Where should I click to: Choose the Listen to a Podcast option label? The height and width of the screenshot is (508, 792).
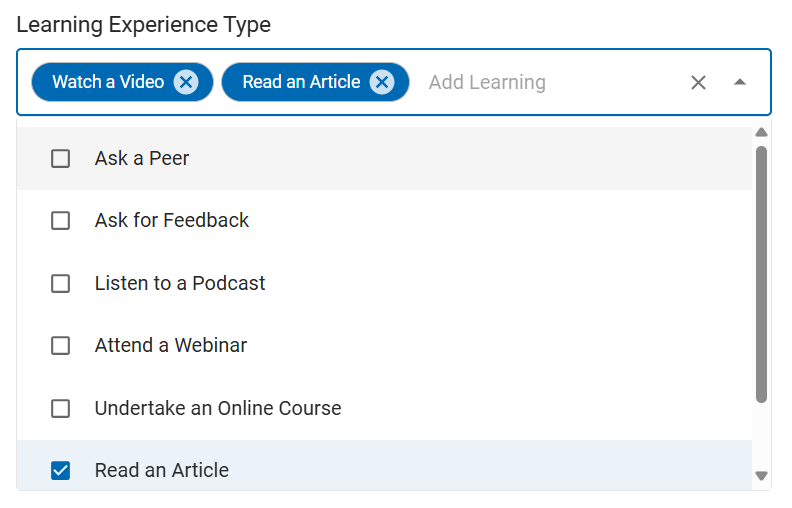click(x=180, y=283)
